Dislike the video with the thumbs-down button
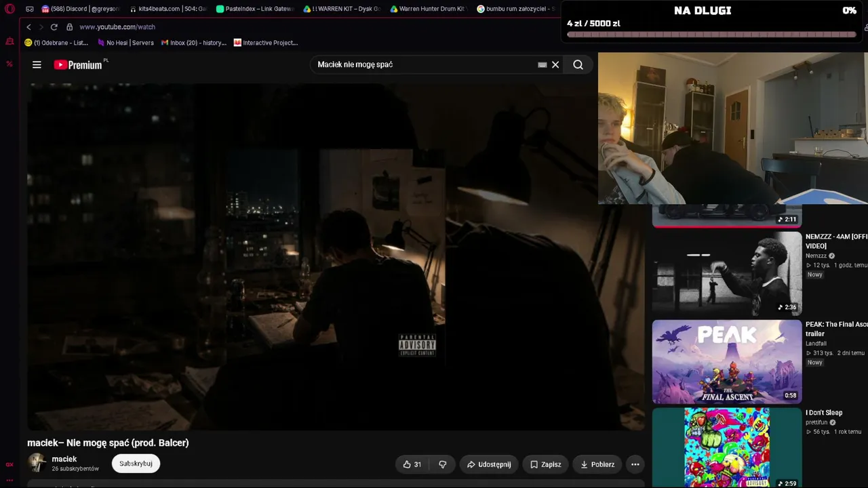The width and height of the screenshot is (868, 488). click(x=443, y=464)
